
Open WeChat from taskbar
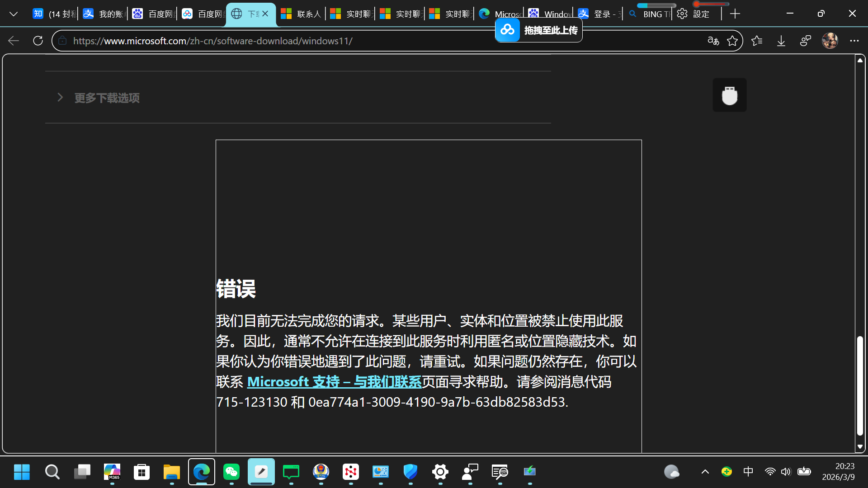(x=231, y=472)
